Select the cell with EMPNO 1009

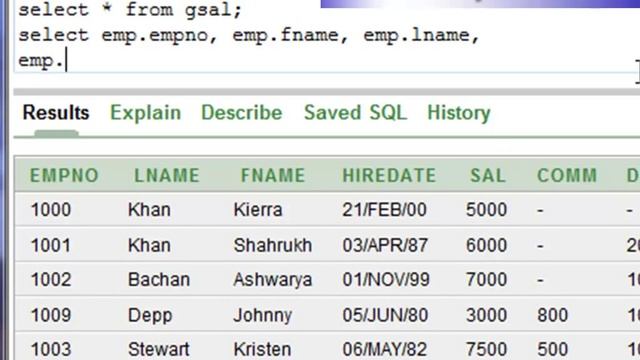pos(51,315)
